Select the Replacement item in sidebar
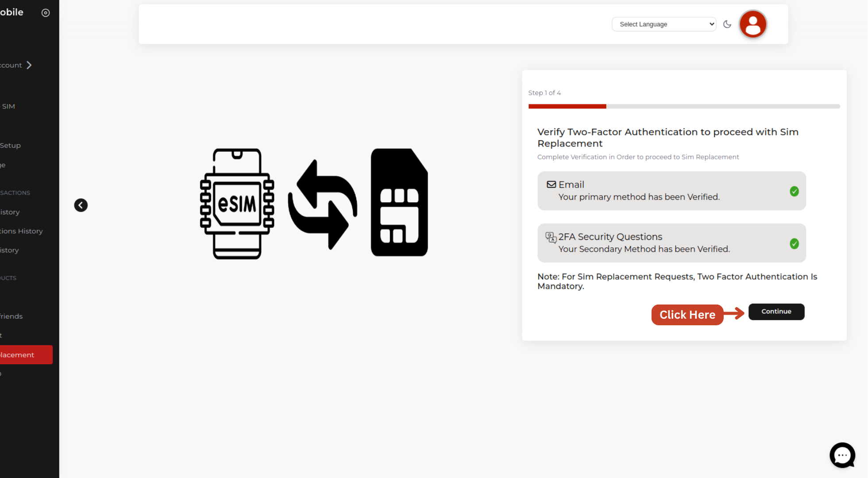 (24, 355)
